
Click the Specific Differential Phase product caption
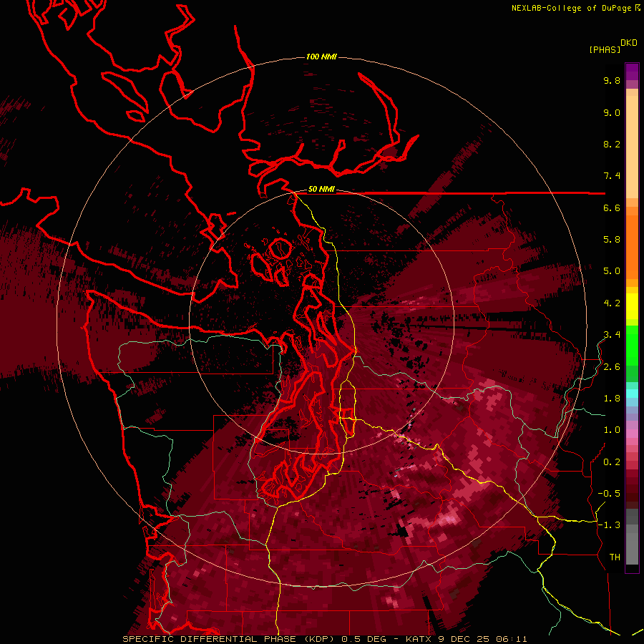tap(325, 639)
